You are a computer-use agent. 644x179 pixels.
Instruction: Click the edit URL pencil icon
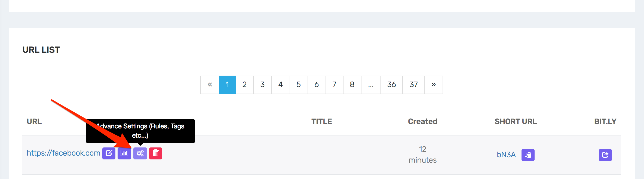[x=109, y=153]
